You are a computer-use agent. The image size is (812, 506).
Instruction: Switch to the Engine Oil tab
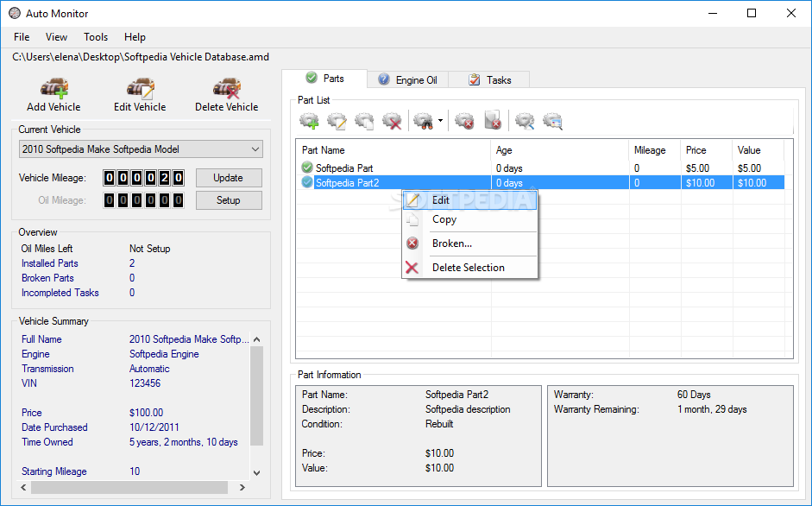click(x=408, y=79)
